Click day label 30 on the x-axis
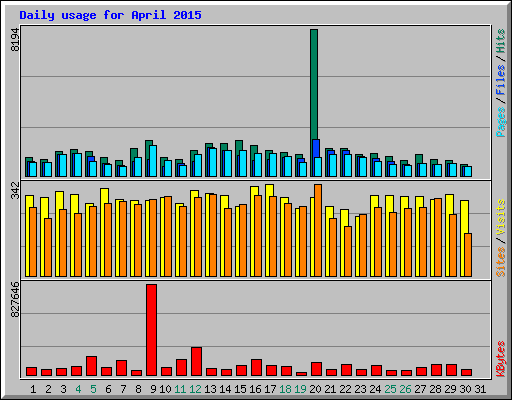This screenshot has width=512, height=400. (465, 389)
